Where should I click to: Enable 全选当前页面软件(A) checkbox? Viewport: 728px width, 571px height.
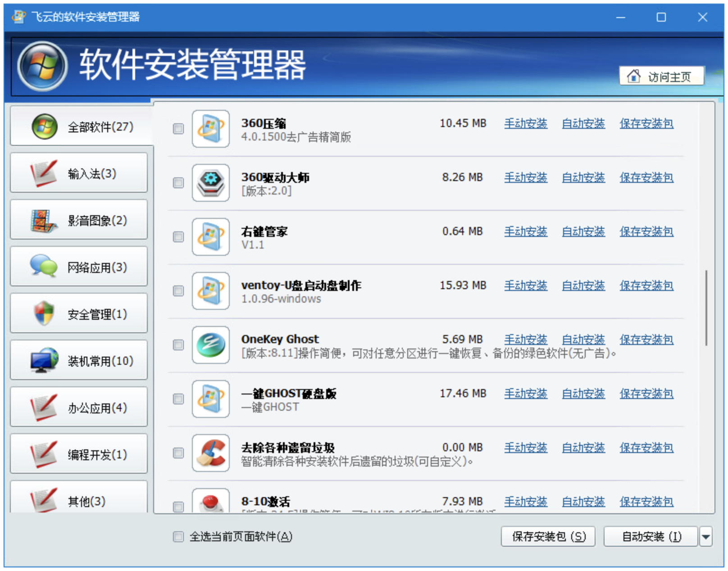(x=178, y=537)
